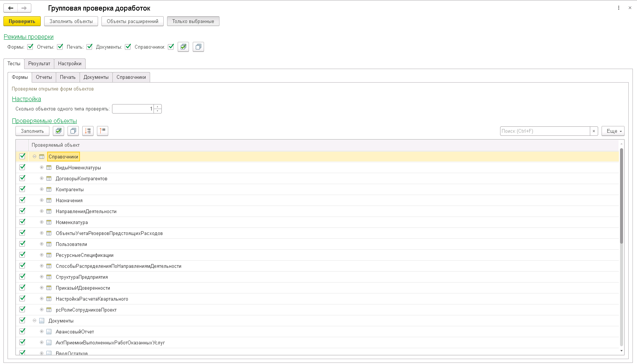
Task: Uncheck the Документы group row checkbox
Action: tap(22, 320)
